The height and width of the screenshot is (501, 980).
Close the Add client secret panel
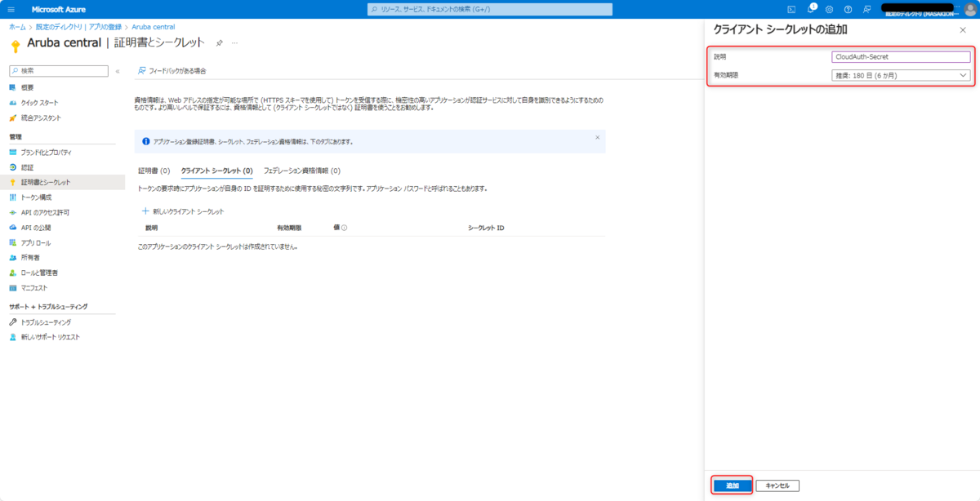coord(963,29)
